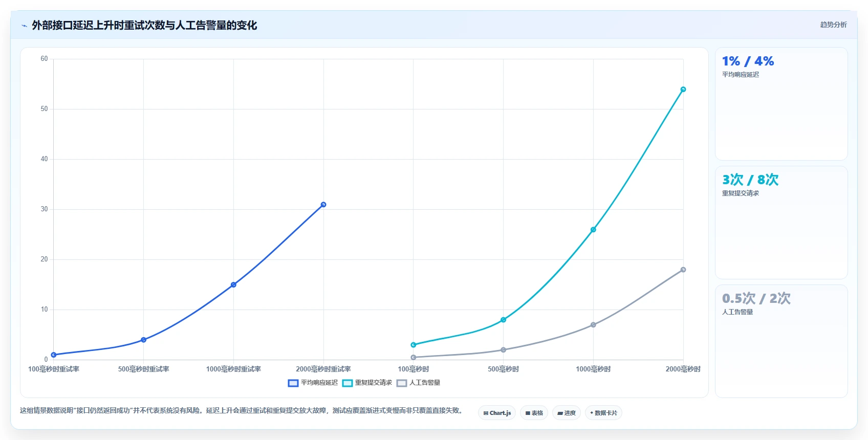Click x-axis label 500毫秒时
This screenshot has height=440, width=868.
tap(504, 369)
